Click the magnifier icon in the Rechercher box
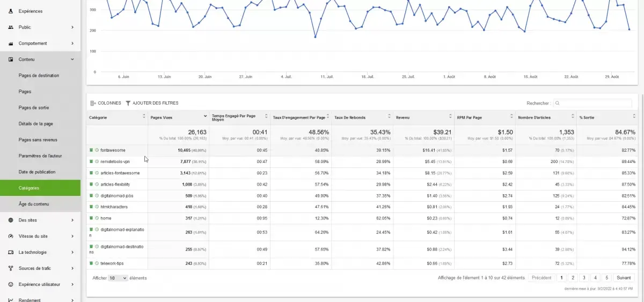This screenshot has height=302, width=644. 558,103
